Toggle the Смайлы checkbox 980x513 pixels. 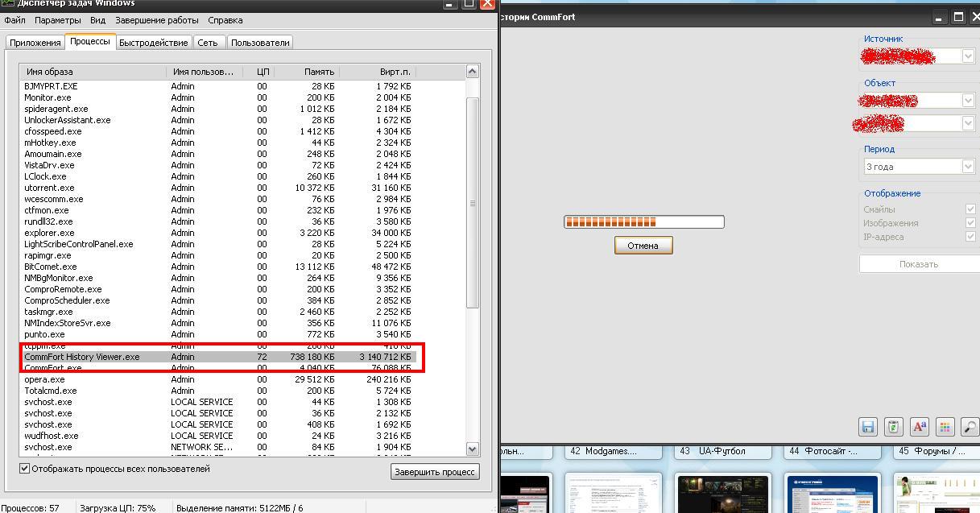click(970, 209)
